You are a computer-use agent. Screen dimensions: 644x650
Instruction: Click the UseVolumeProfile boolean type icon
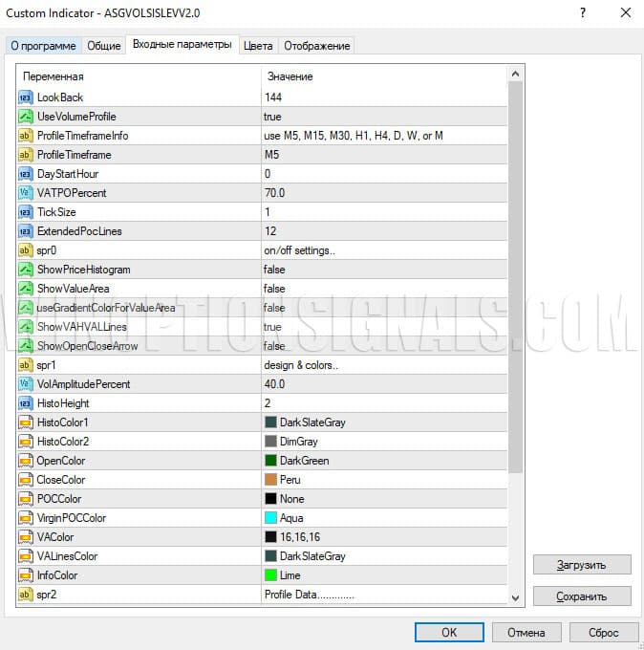[x=26, y=117]
